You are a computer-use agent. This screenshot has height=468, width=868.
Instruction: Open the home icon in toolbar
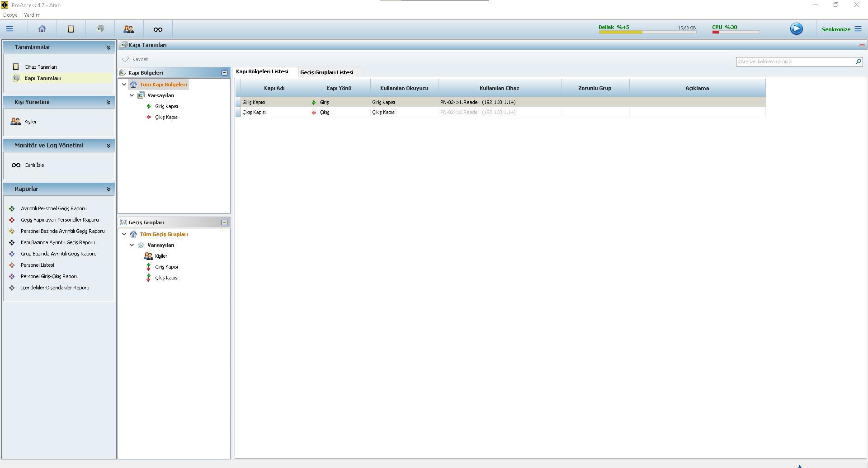[x=42, y=29]
